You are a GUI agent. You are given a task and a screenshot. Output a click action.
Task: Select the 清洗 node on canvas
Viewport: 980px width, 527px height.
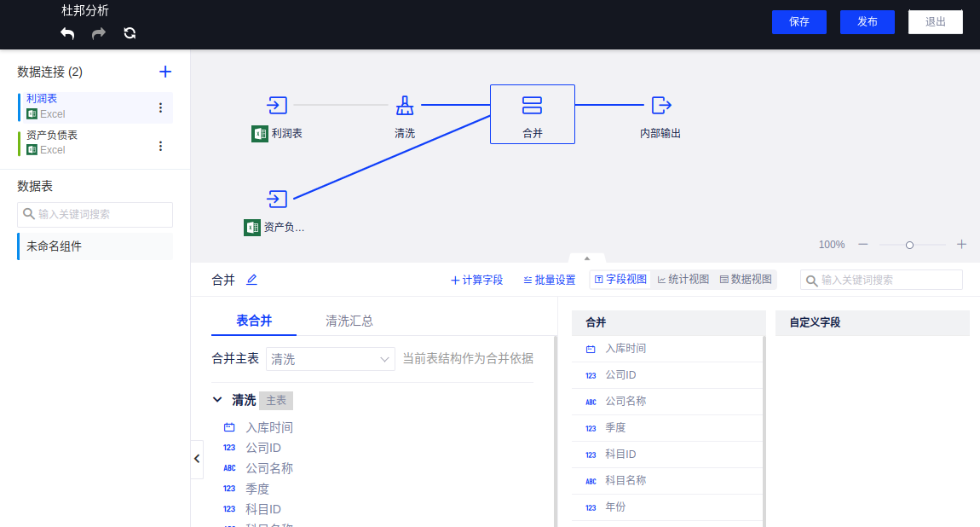click(405, 106)
